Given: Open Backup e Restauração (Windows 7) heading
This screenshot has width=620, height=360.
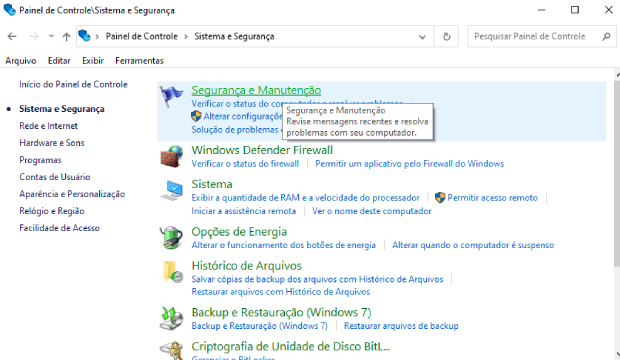Looking at the screenshot, I should coord(282,313).
